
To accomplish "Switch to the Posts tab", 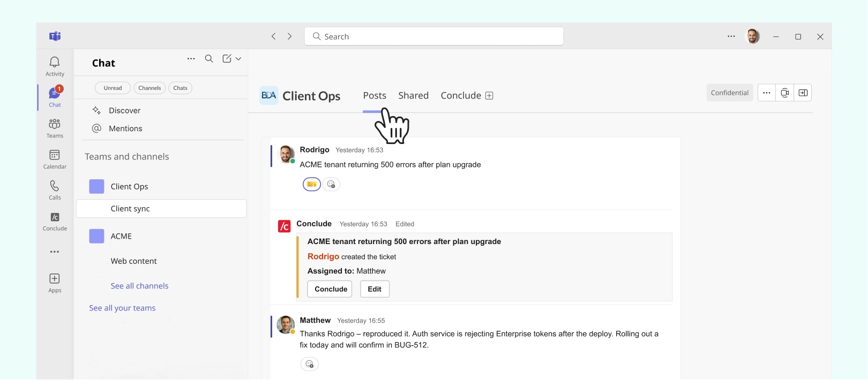I will point(375,95).
